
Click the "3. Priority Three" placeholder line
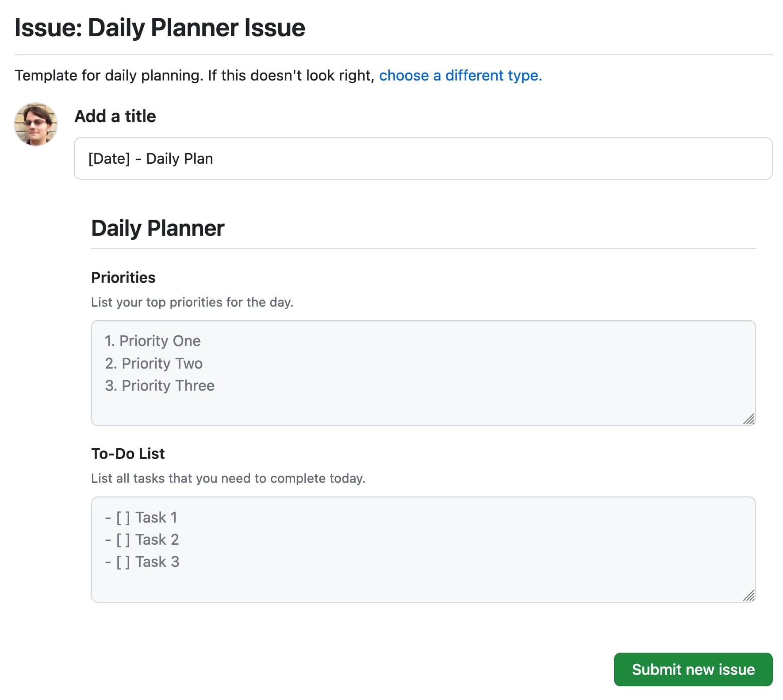pyautogui.click(x=159, y=385)
